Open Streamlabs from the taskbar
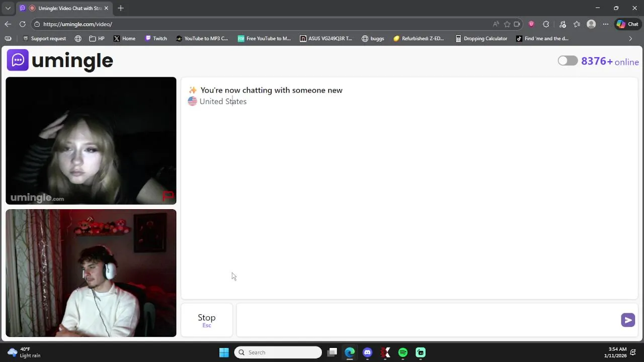This screenshot has width=644, height=362. (x=421, y=352)
